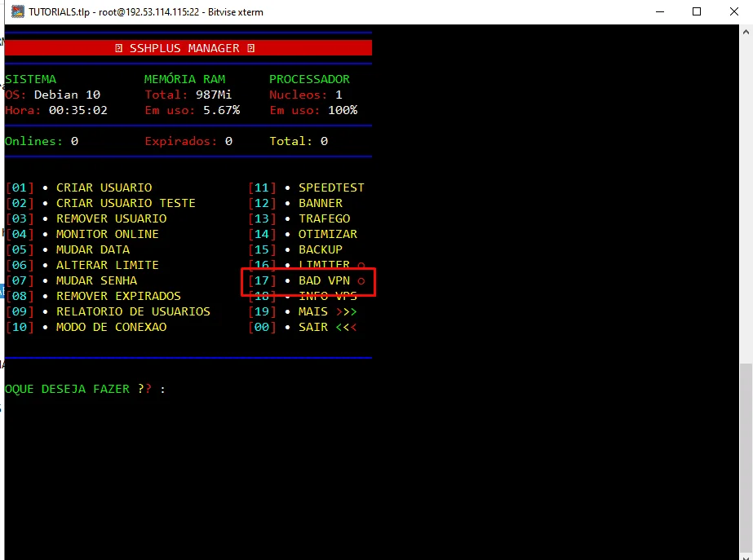This screenshot has width=753, height=560.
Task: Click option 08 REMOVER EXPIRADOS
Action: coord(94,296)
